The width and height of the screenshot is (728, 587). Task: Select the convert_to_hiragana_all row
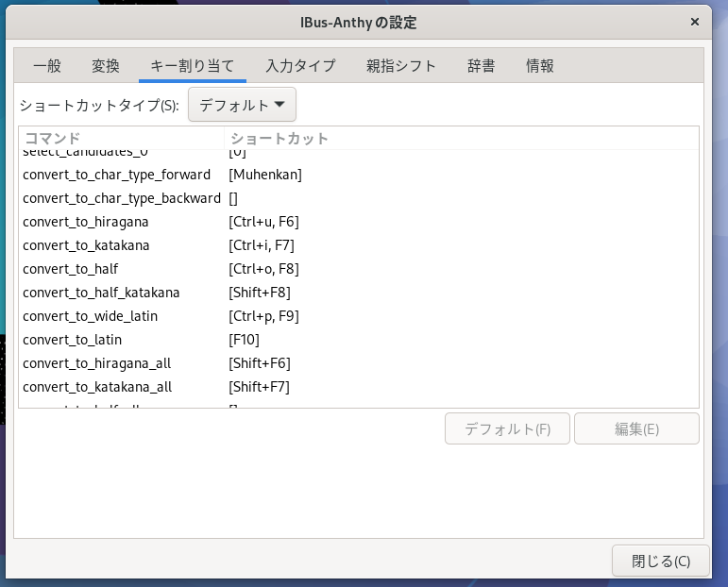click(x=359, y=363)
